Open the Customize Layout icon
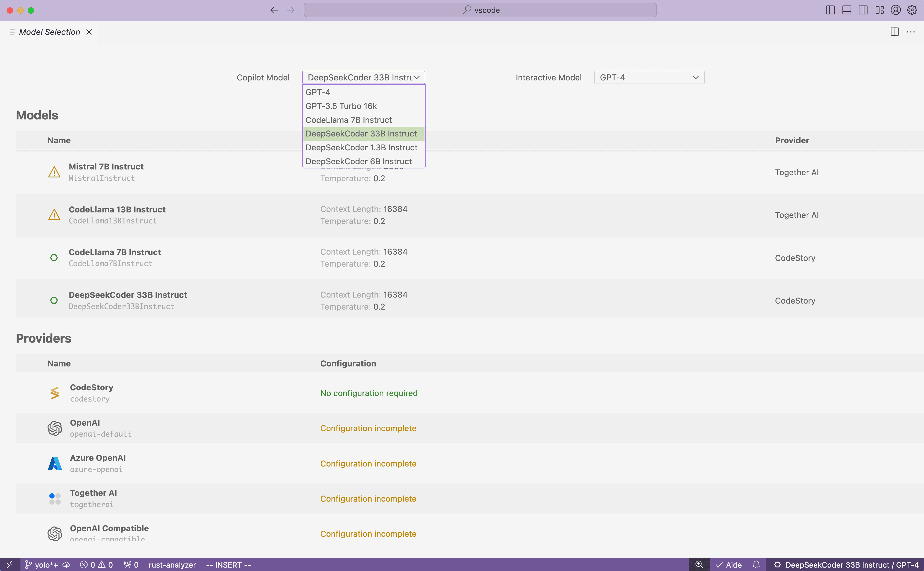Screen dimensions: 924x571 click(x=879, y=10)
